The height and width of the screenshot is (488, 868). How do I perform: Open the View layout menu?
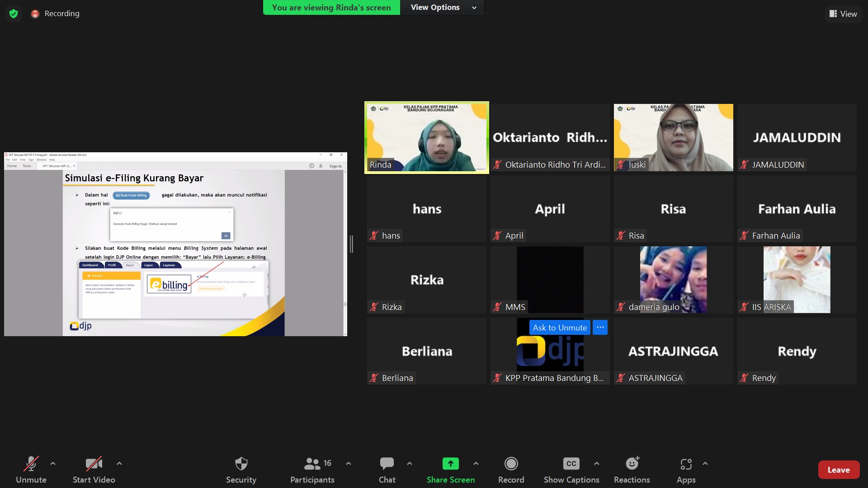coord(843,14)
